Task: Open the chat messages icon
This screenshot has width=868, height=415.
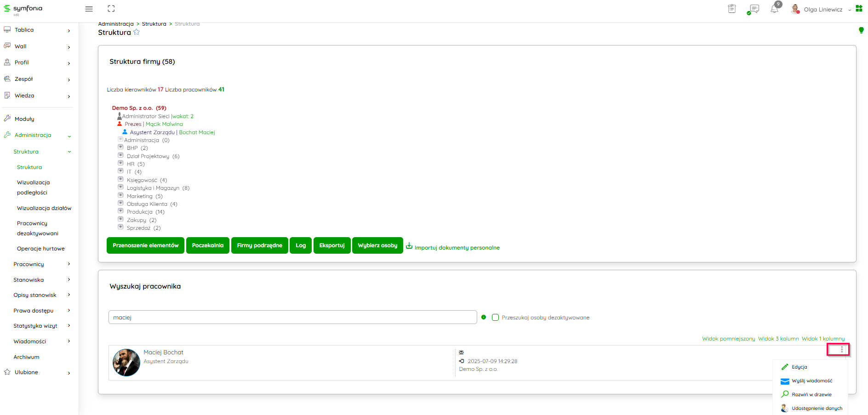Action: click(754, 9)
